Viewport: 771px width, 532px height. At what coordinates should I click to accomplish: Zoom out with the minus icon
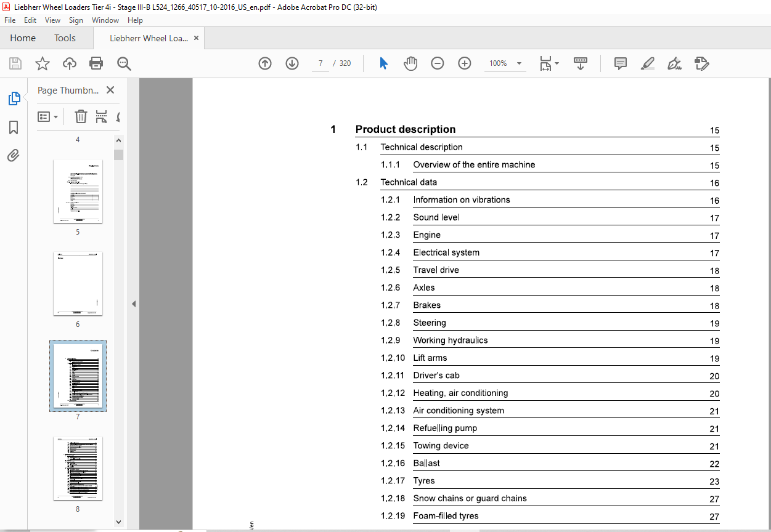[x=438, y=63]
